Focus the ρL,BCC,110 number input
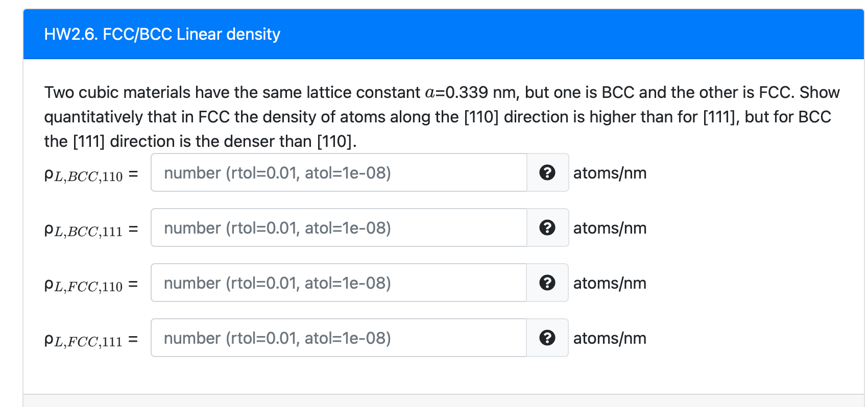 click(339, 172)
